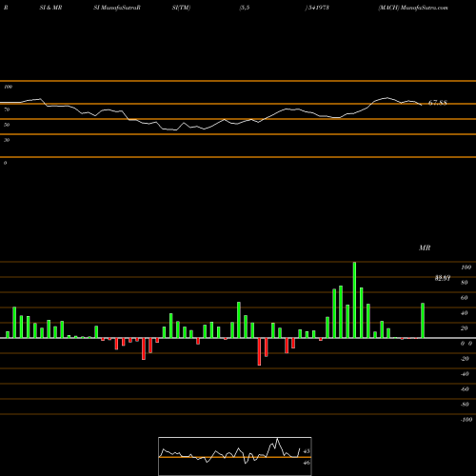
Task: Click the SI MunafaSutraR header text
Action: pyautogui.click(x=117, y=8)
